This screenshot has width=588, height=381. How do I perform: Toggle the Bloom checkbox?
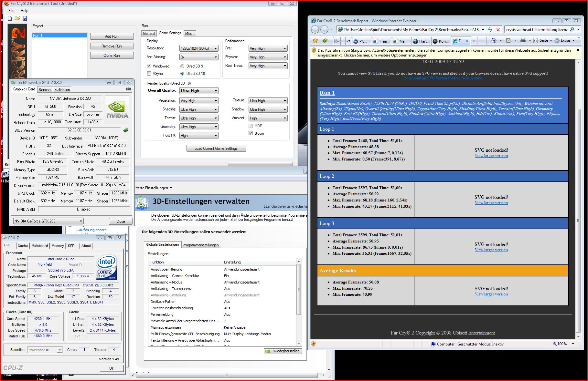pyautogui.click(x=251, y=133)
